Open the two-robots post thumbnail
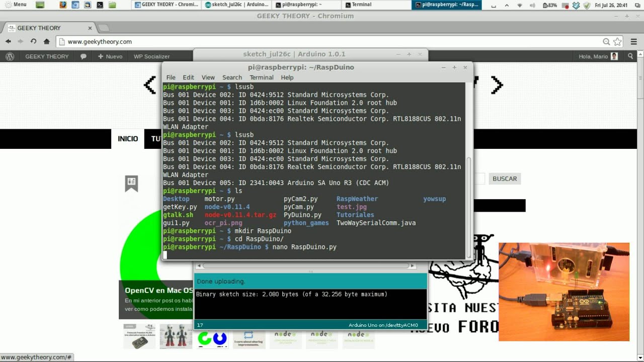This screenshot has width=644, height=362. pos(176,336)
